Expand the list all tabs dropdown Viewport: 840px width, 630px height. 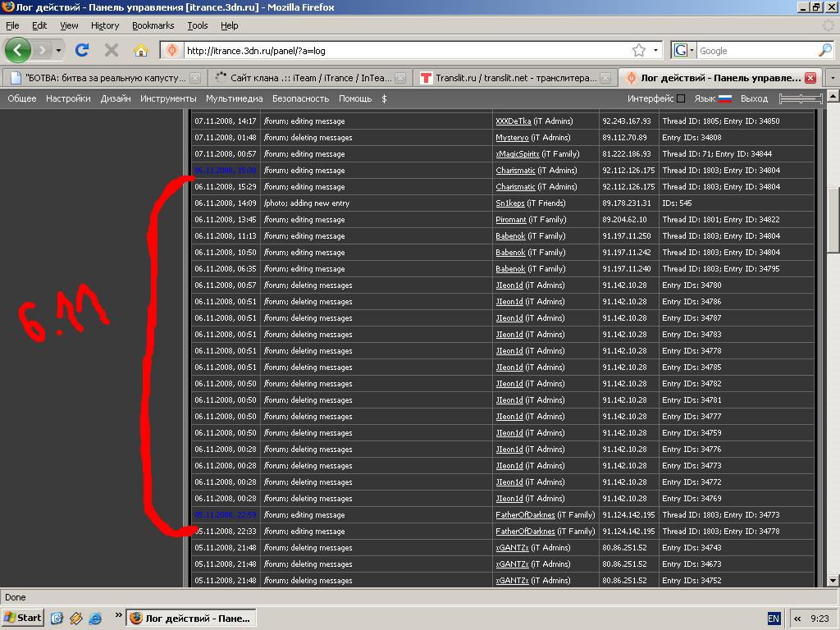click(833, 78)
